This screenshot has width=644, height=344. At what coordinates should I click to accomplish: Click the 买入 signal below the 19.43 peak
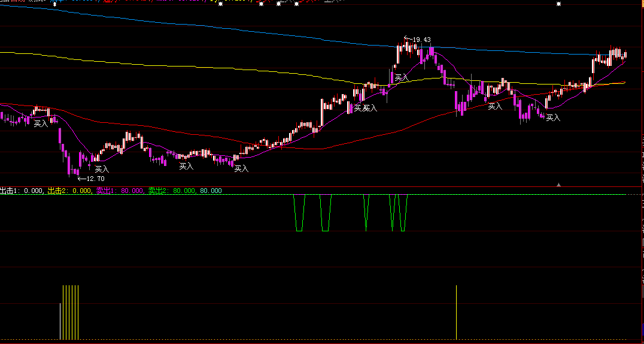(401, 77)
